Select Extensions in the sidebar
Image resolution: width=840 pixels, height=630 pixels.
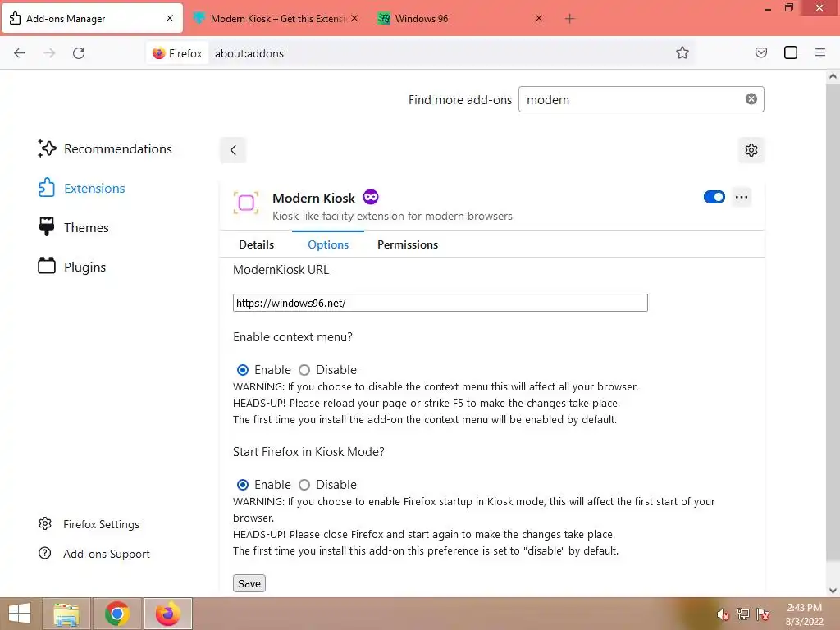tap(81, 188)
